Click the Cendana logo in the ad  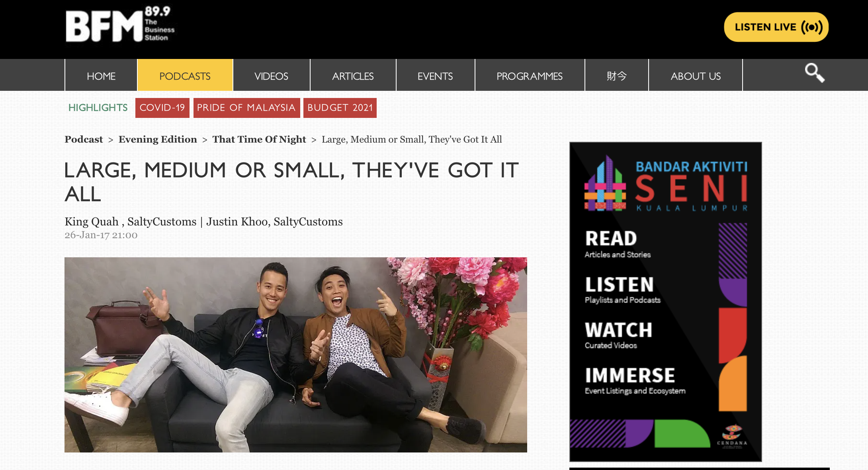(732, 436)
